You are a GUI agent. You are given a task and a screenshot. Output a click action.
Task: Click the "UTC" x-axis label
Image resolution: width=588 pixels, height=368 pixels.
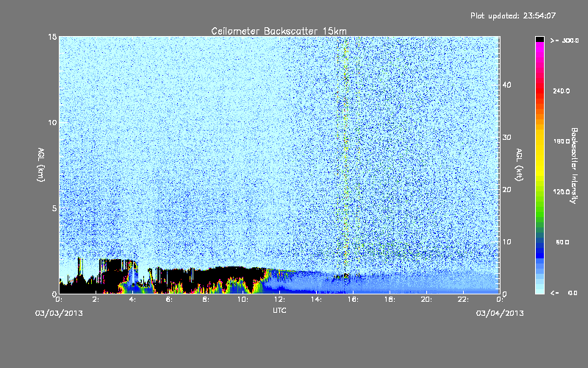279,310
